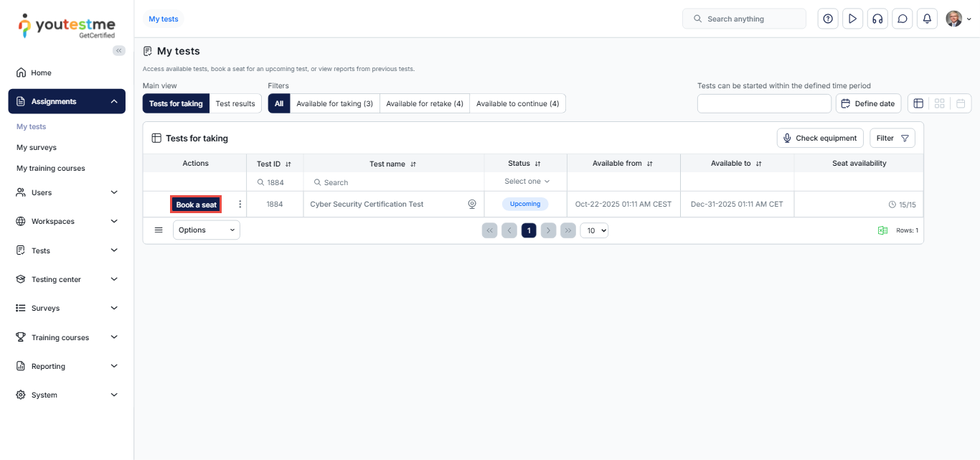Click the Check equipment button
Image resolution: width=980 pixels, height=460 pixels.
tap(819, 138)
